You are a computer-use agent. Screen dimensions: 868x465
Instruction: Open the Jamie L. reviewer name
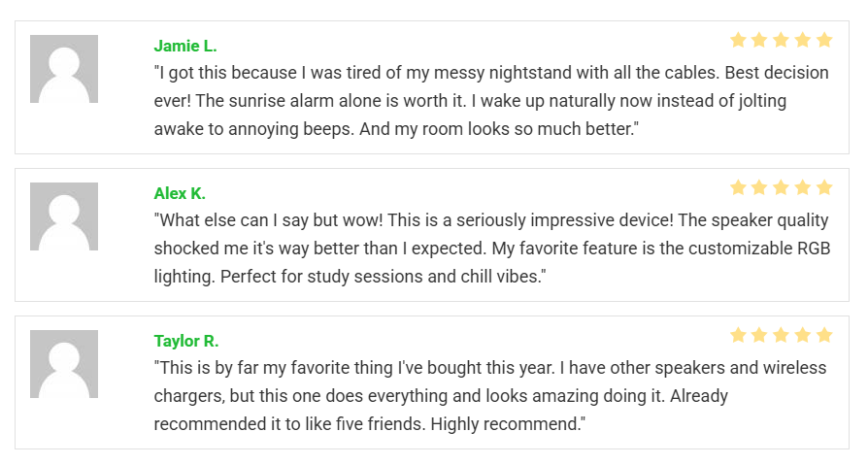pyautogui.click(x=185, y=46)
